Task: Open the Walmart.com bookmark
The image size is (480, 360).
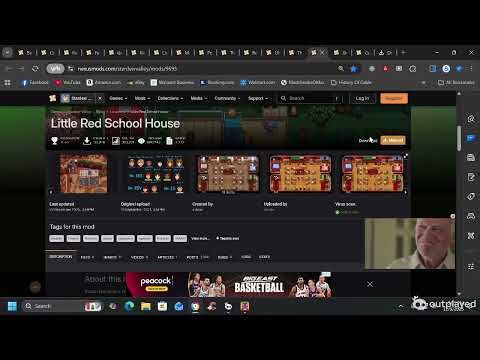Action: click(258, 82)
